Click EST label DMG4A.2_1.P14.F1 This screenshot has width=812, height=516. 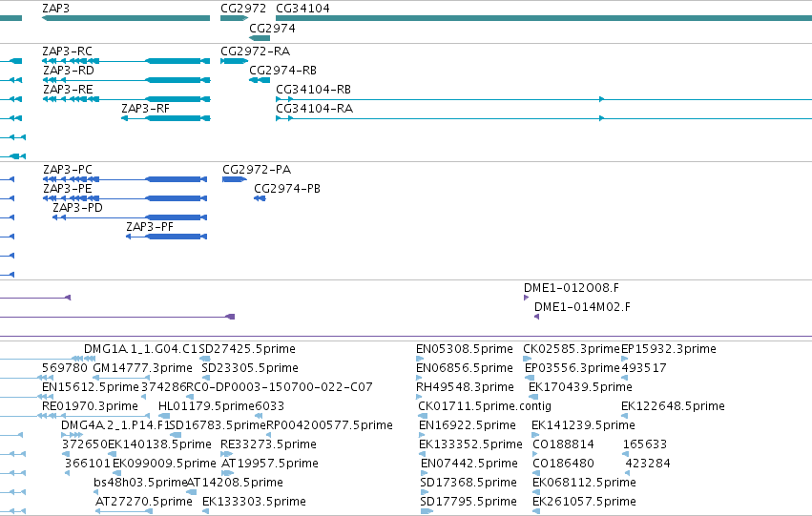pos(115,425)
